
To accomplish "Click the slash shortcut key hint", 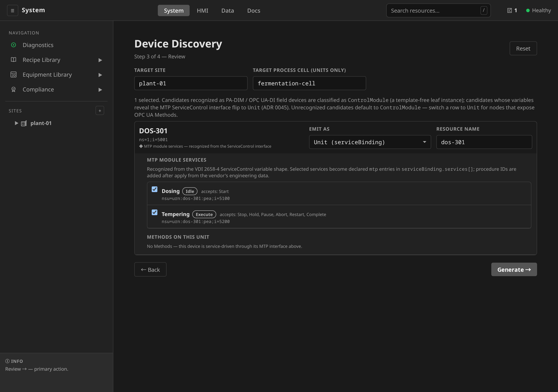I will pyautogui.click(x=484, y=10).
